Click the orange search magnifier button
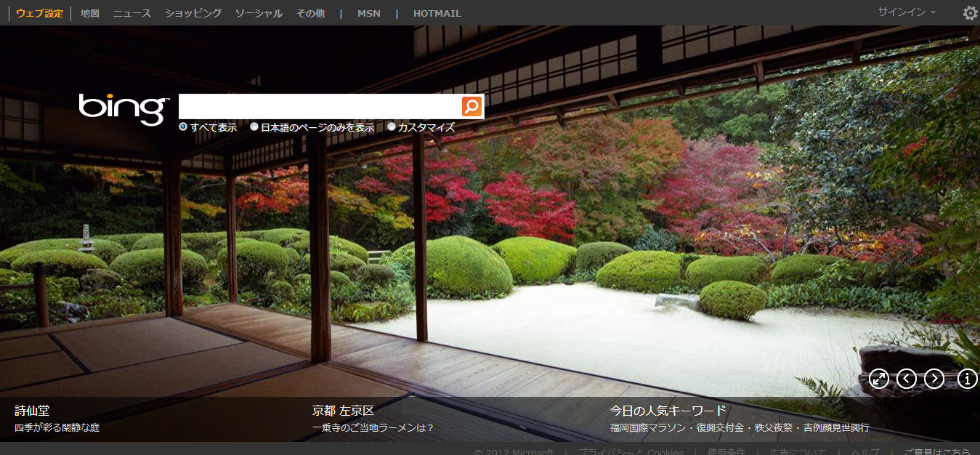The height and width of the screenshot is (455, 980). pos(471,107)
